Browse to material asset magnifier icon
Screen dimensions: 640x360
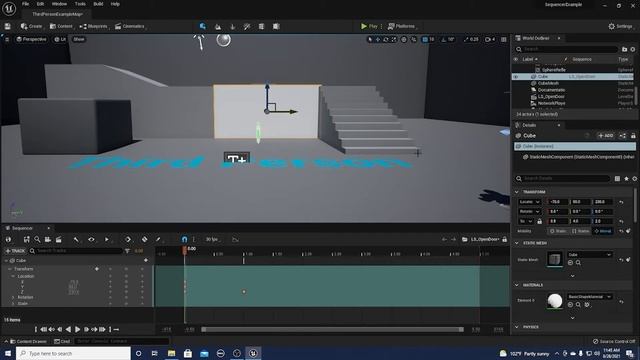[x=578, y=304]
